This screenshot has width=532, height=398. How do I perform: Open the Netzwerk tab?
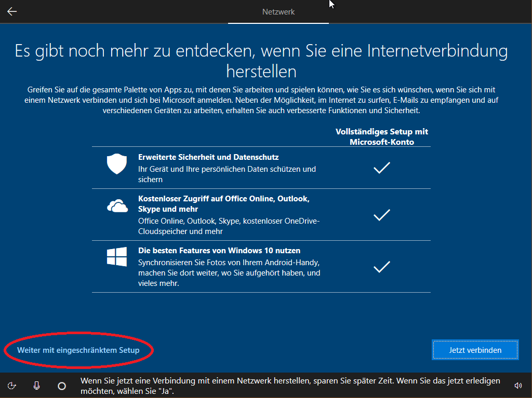278,12
